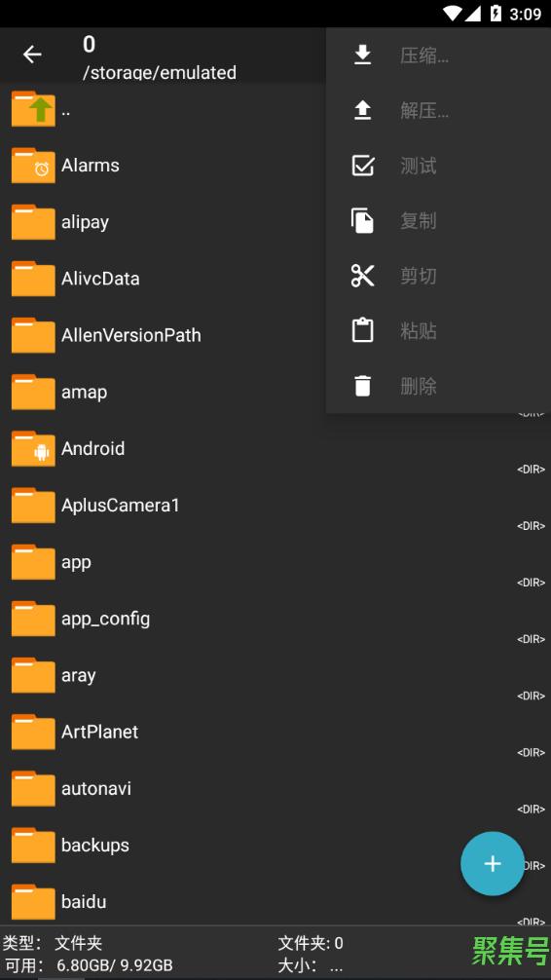Viewport: 551px width, 980px height.
Task: Click the trash delete icon
Action: [x=362, y=386]
